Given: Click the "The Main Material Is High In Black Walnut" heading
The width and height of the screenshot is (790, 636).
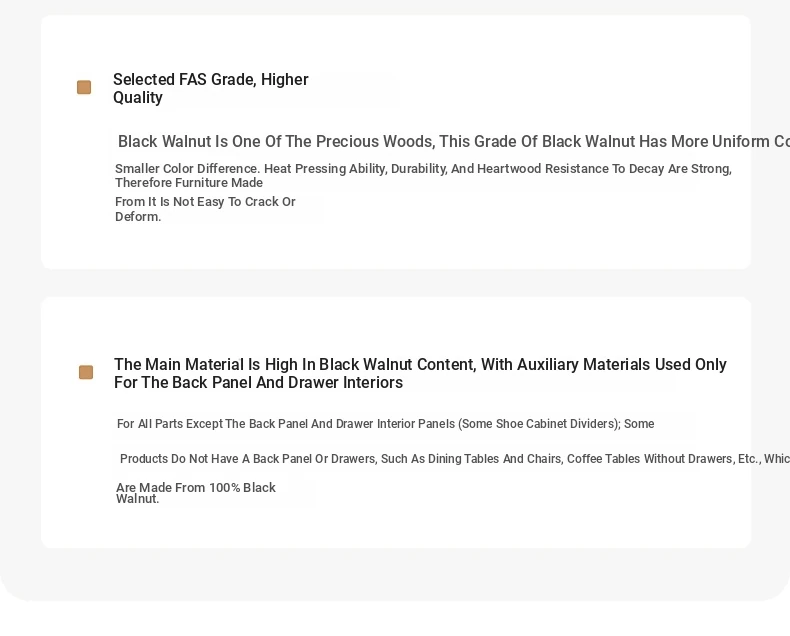Looking at the screenshot, I should click(x=420, y=365).
